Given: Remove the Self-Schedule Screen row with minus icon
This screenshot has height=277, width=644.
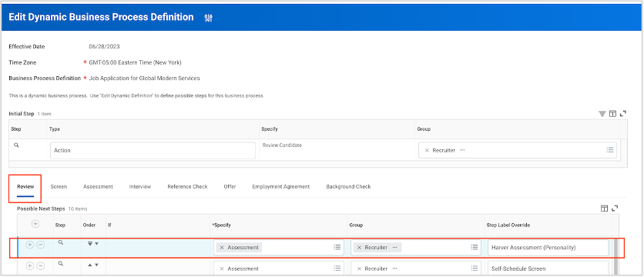Looking at the screenshot, I should (40, 265).
